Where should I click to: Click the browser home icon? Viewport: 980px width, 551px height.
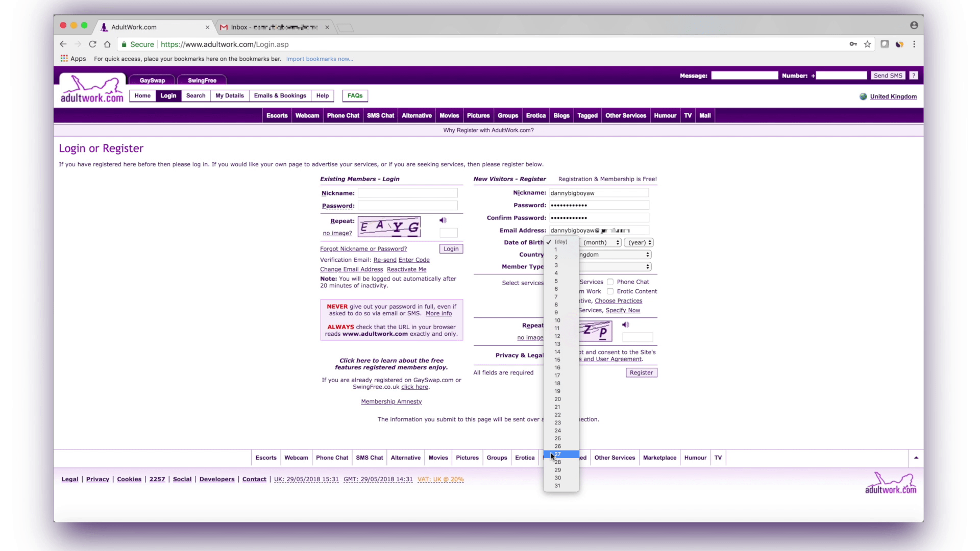tap(107, 44)
